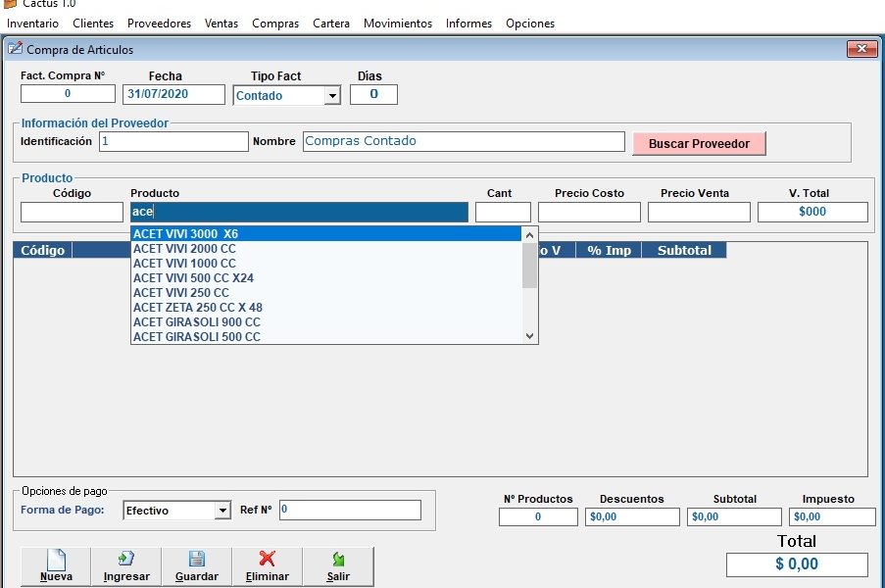
Task: Open the Cartera menu
Action: click(x=331, y=24)
